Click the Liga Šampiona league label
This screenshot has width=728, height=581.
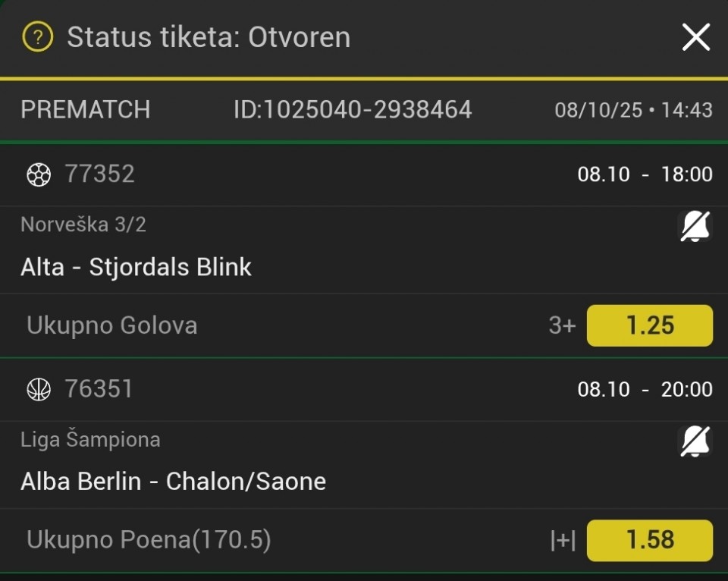point(90,439)
